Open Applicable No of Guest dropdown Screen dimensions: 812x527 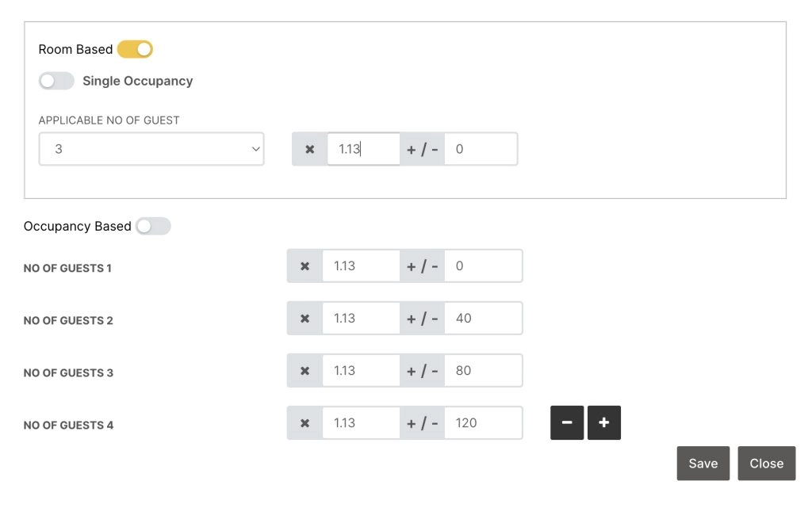click(x=151, y=149)
